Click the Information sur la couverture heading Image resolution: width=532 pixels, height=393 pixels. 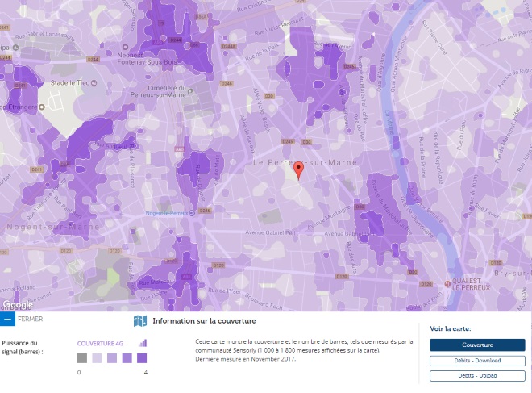coord(204,321)
